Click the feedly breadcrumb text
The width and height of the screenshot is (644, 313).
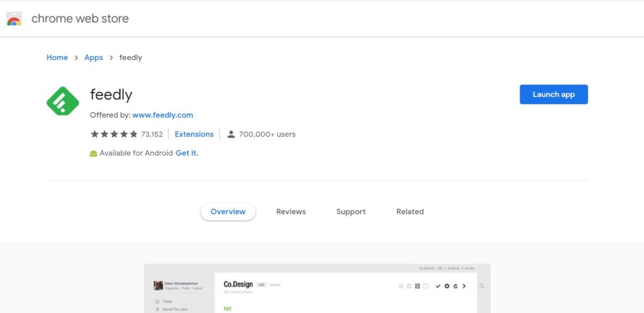click(131, 57)
